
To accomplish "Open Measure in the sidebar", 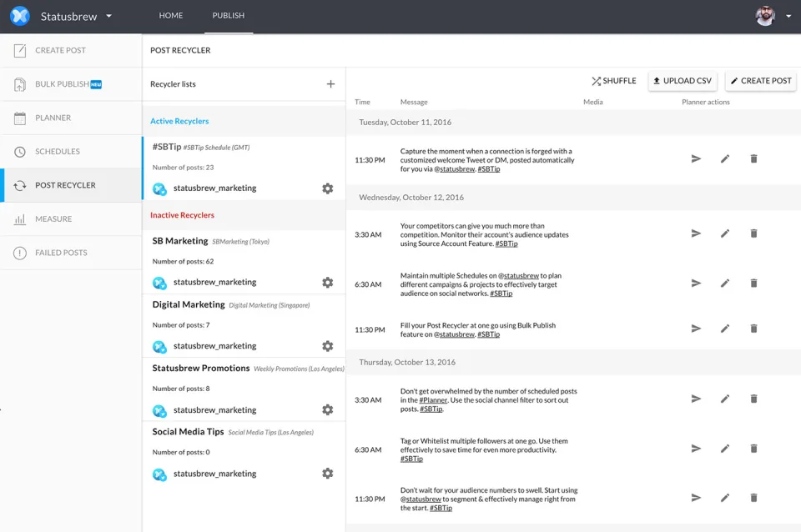I will click(71, 218).
